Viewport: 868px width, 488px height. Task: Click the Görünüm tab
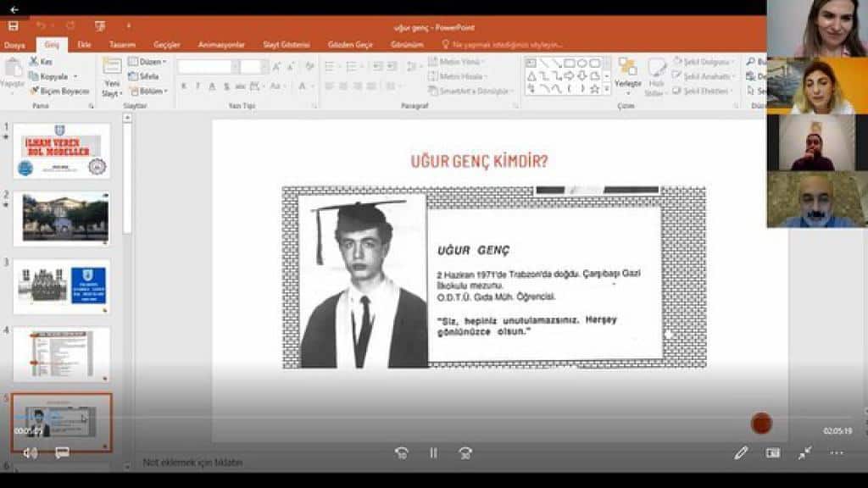pos(407,45)
